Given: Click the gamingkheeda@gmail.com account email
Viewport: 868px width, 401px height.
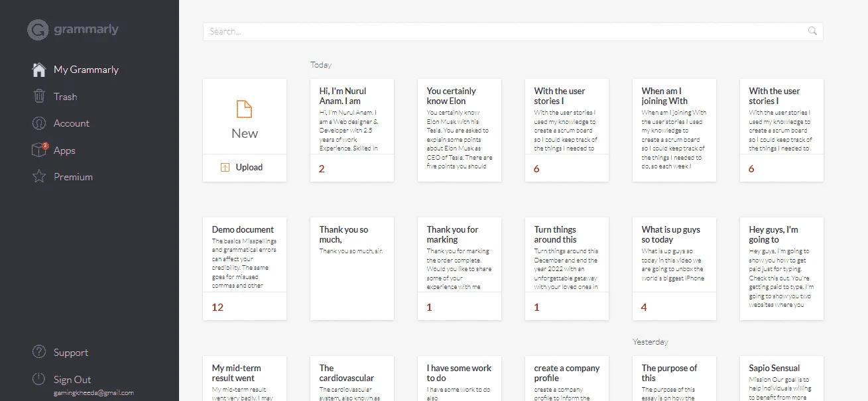Looking at the screenshot, I should tap(93, 392).
